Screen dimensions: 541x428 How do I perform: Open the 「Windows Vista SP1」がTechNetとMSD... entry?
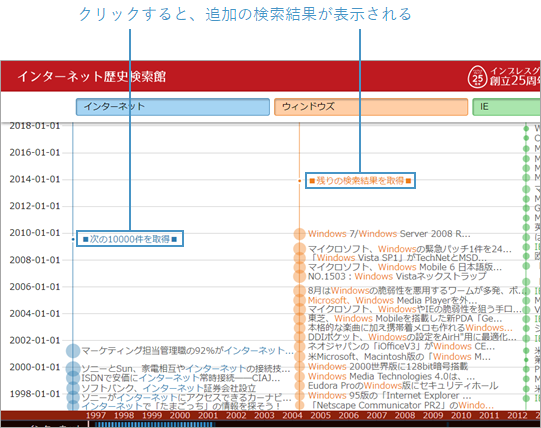397,258
